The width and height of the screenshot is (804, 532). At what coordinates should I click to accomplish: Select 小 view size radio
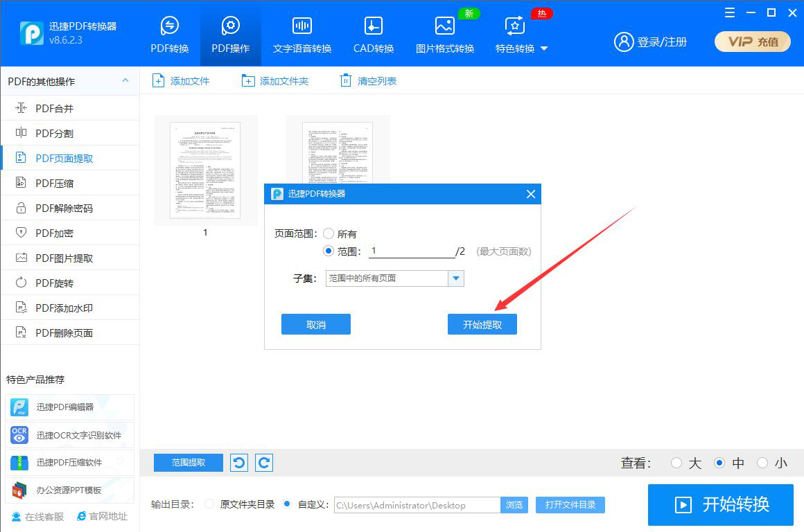(762, 463)
